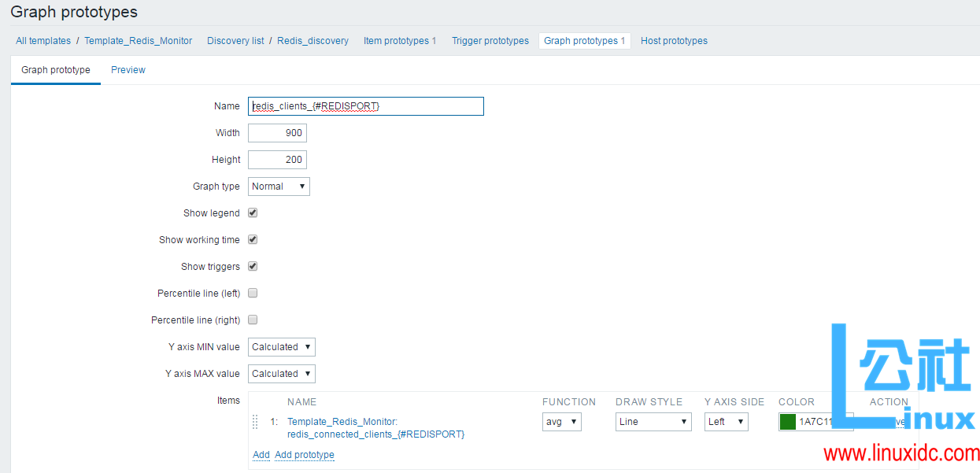980x473 pixels.
Task: Open the Y axis MIN value dropdown
Action: (281, 346)
